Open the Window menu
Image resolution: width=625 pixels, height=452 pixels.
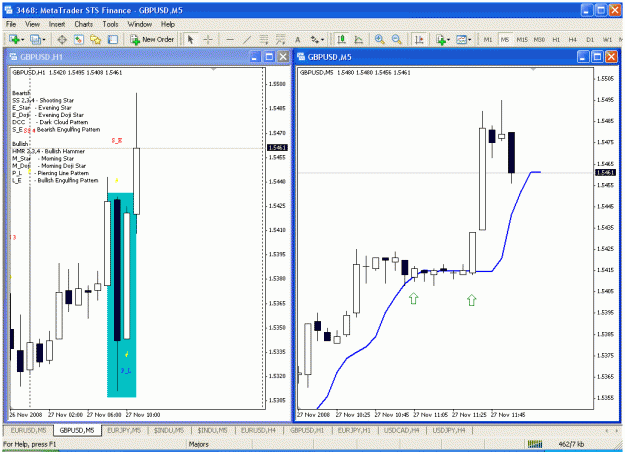(140, 24)
